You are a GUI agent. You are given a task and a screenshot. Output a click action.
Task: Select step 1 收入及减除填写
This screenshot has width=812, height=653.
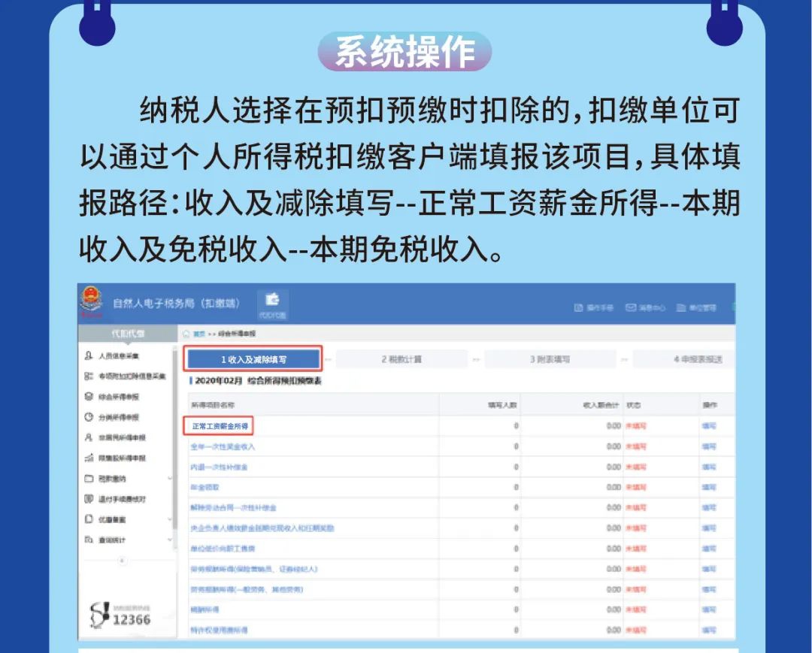tap(253, 359)
